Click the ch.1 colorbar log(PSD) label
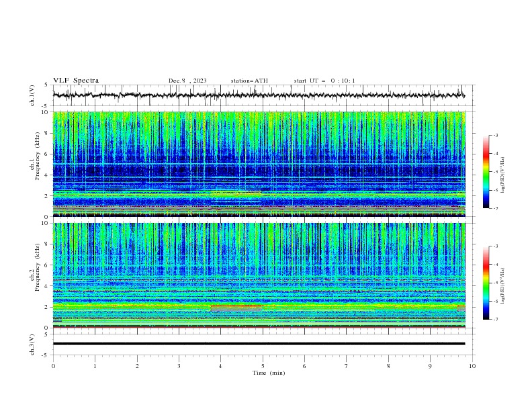Screen dimensions: 532x411 tap(503, 175)
